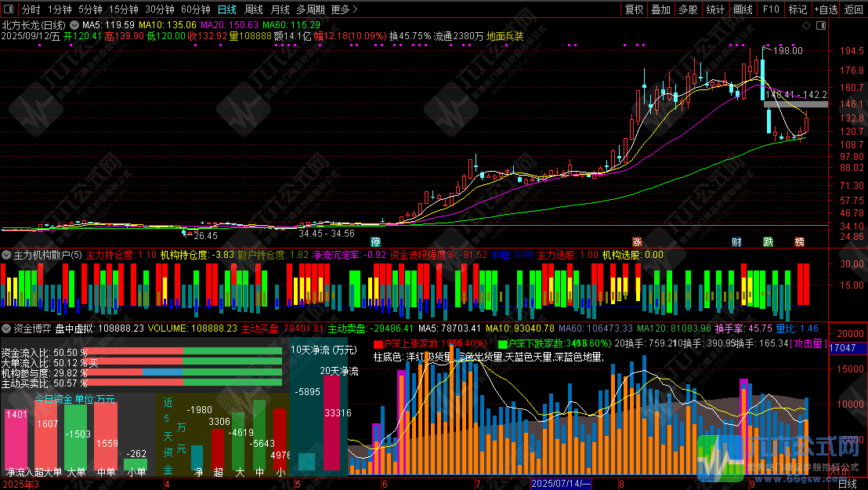Click the 榜 ranking marker icon
Viewport: 868px width, 490px height.
tap(799, 241)
